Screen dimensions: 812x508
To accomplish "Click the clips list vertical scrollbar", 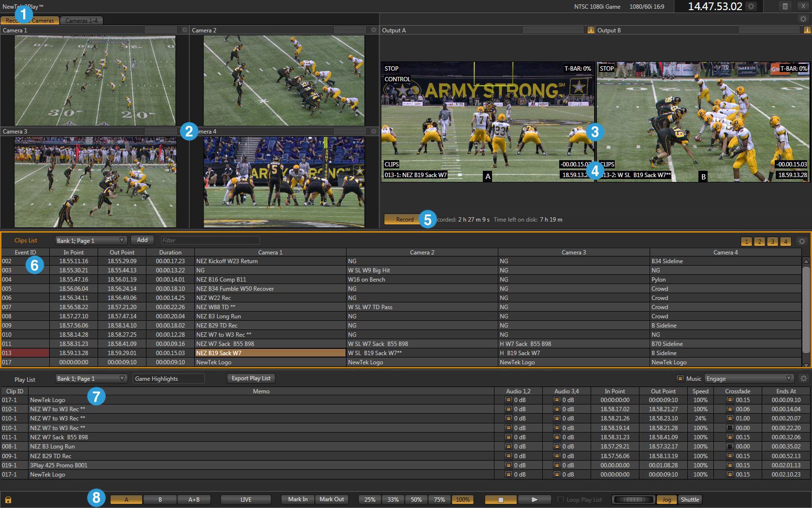I will click(x=806, y=312).
